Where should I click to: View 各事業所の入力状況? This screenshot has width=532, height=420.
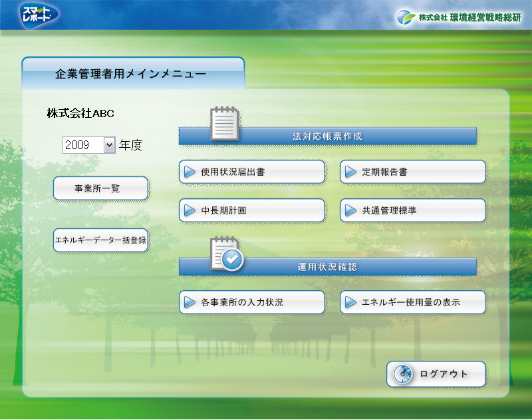[x=252, y=302]
